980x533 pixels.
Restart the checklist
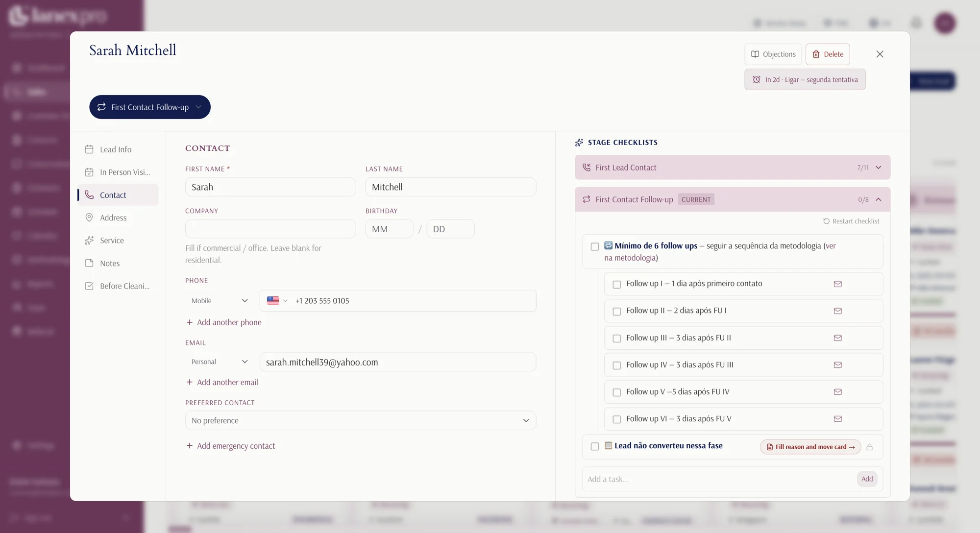851,221
